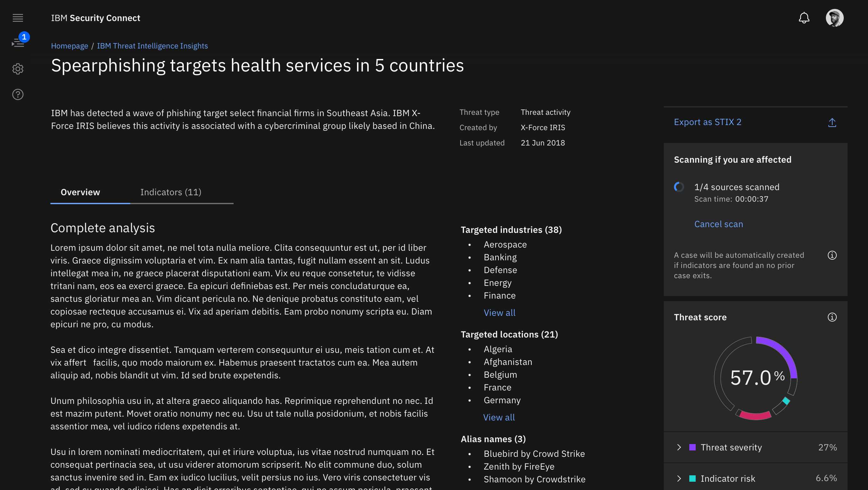Image resolution: width=868 pixels, height=490 pixels.
Task: Click the 57.0% threat score value
Action: tap(757, 377)
